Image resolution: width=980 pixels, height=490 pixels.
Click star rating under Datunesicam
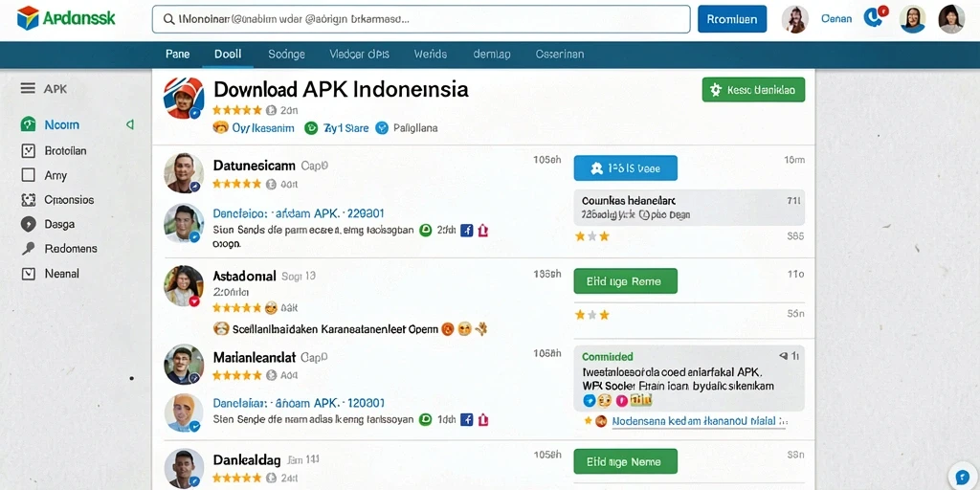coord(237,184)
